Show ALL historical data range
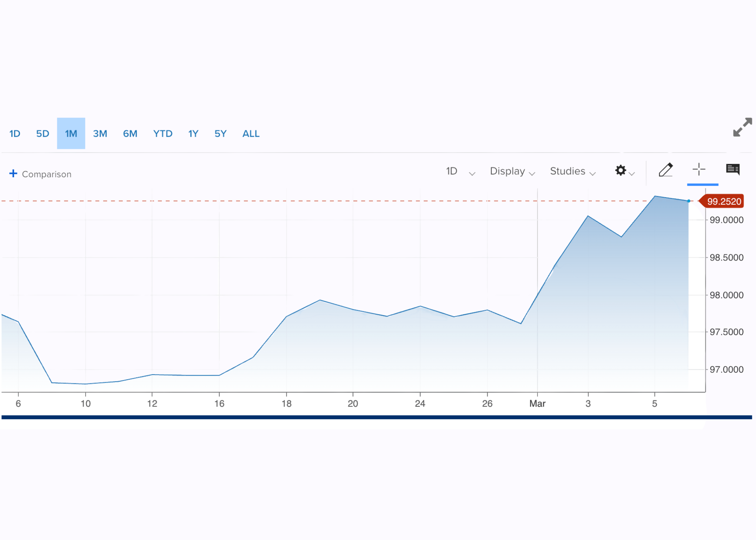756x540 pixels. (251, 134)
